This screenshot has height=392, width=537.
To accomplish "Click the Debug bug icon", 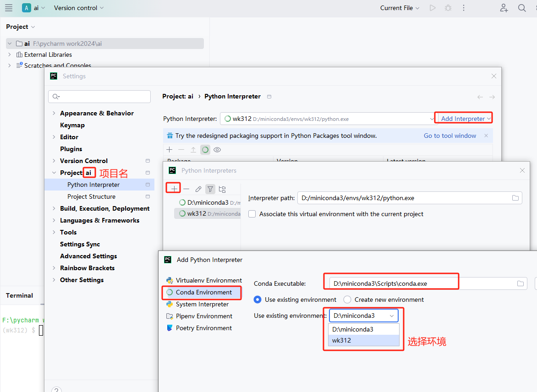I will 448,8.
